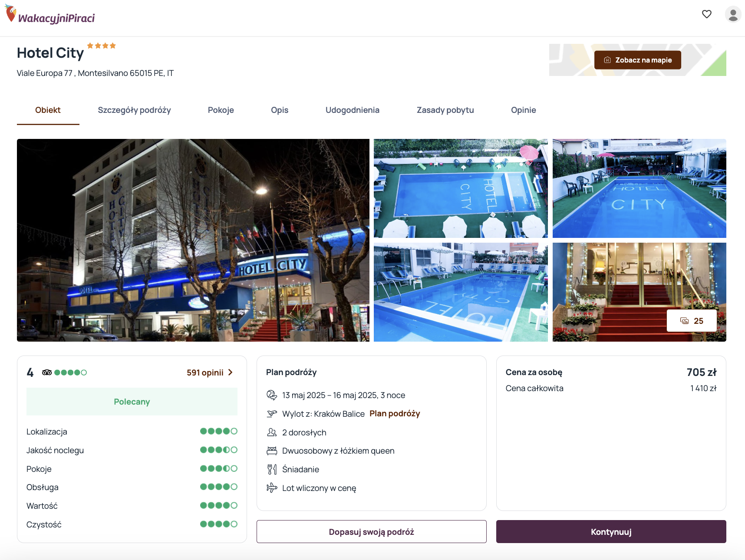Click the 1 410 zł total price
Screen dimensions: 745x560
703,389
